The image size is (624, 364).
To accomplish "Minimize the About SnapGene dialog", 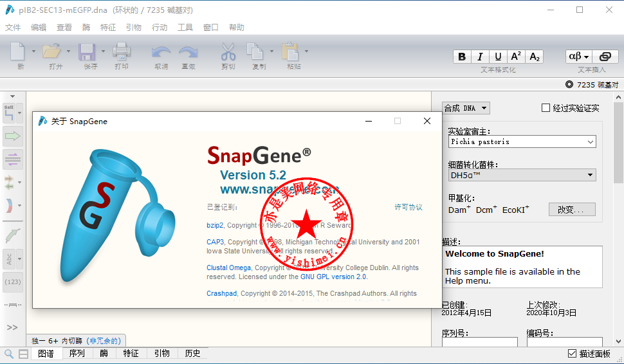I will pos(369,121).
